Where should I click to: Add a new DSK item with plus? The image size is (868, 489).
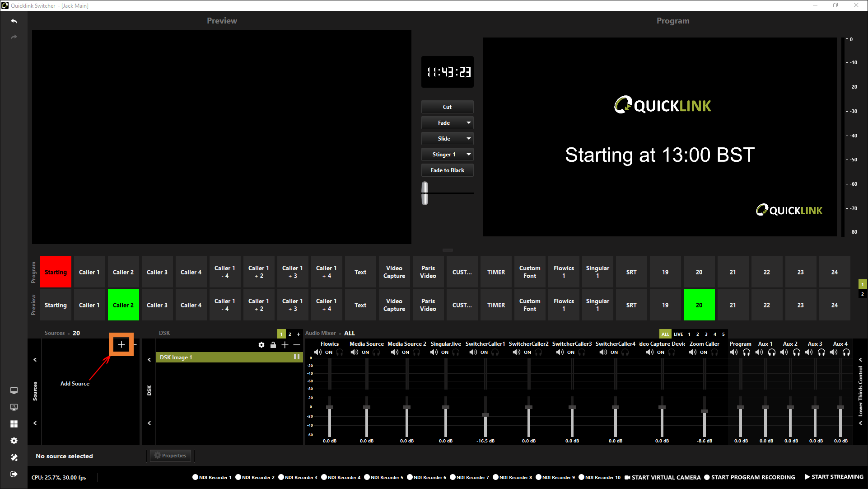pyautogui.click(x=285, y=345)
